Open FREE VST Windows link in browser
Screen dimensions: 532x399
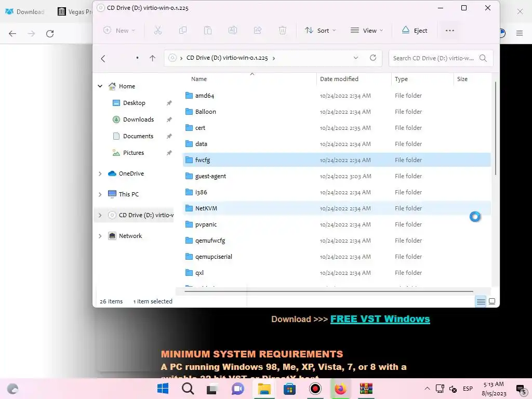[380, 319]
